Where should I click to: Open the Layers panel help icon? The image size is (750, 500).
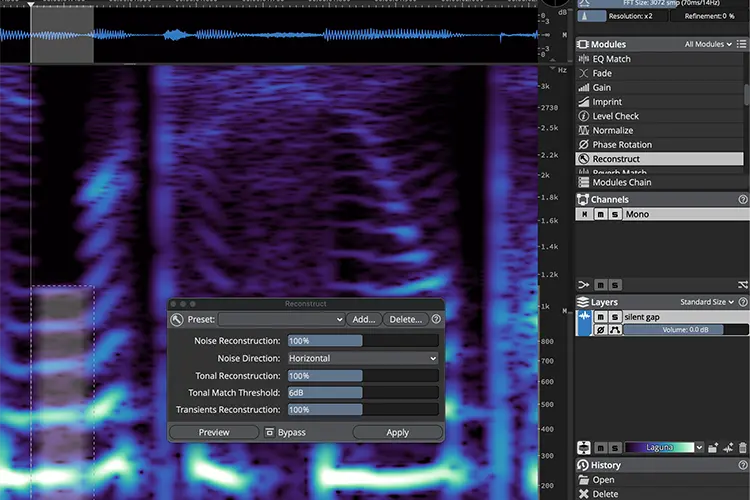coord(743,302)
